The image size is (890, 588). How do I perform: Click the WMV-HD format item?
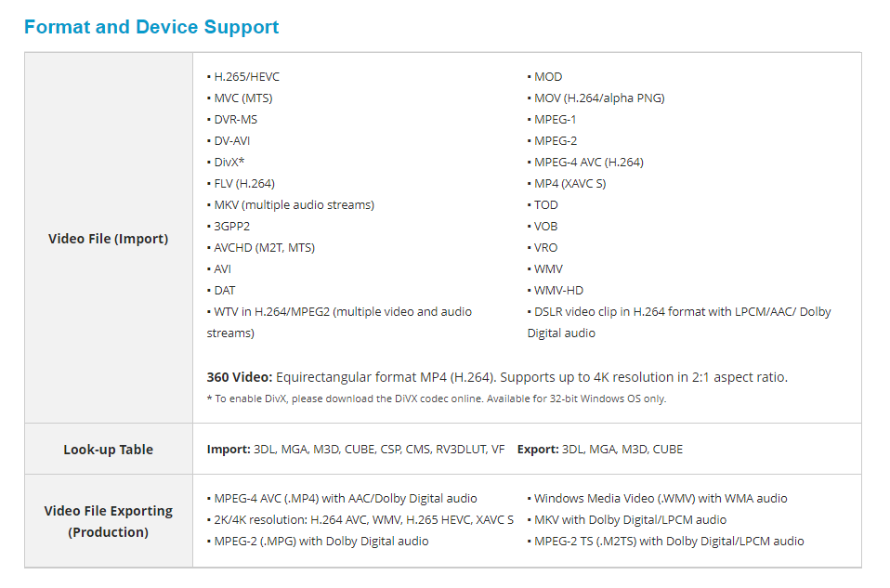(x=558, y=291)
